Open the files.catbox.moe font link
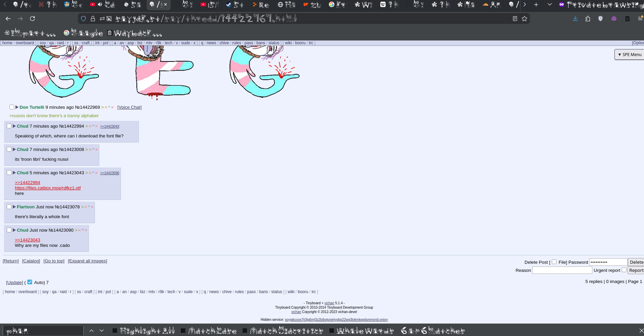644x336 pixels. click(48, 188)
